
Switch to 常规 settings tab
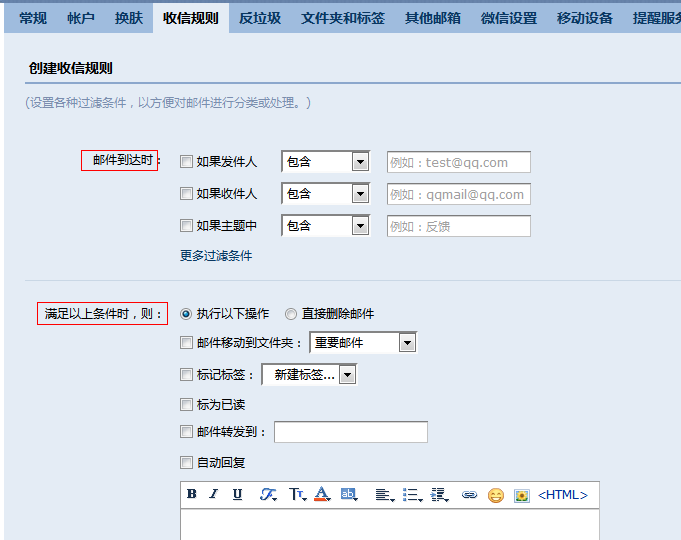click(33, 18)
